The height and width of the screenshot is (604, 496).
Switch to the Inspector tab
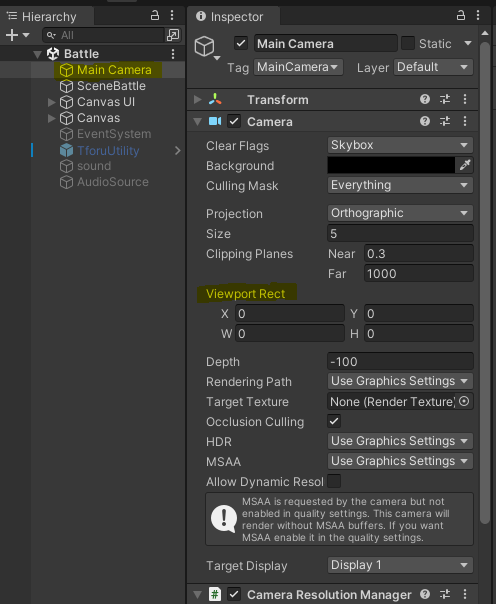click(234, 17)
